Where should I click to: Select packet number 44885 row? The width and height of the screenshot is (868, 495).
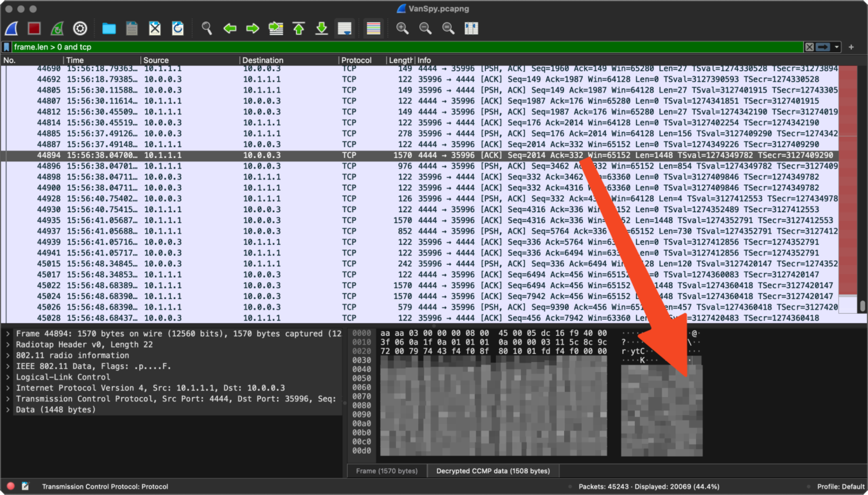419,134
